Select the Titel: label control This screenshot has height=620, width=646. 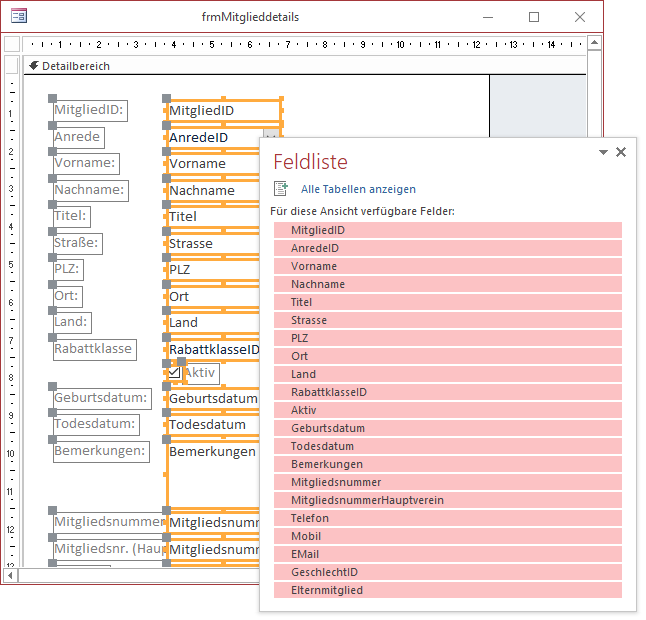click(x=72, y=217)
